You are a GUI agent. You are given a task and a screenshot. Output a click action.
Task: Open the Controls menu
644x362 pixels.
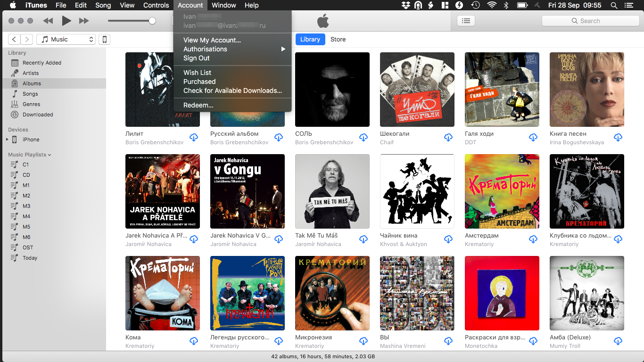156,5
